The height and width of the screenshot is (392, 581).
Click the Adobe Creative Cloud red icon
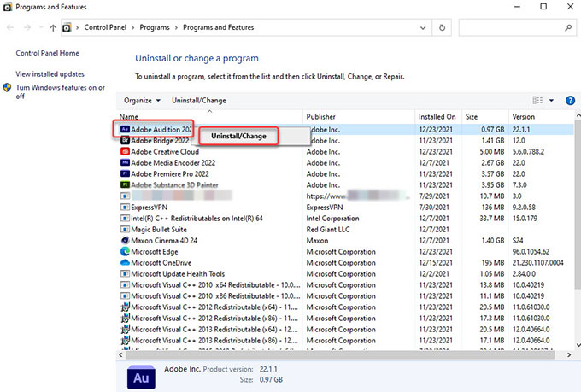click(125, 151)
